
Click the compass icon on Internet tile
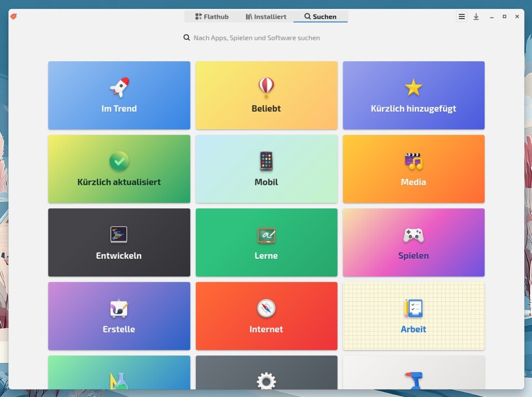coord(266,308)
